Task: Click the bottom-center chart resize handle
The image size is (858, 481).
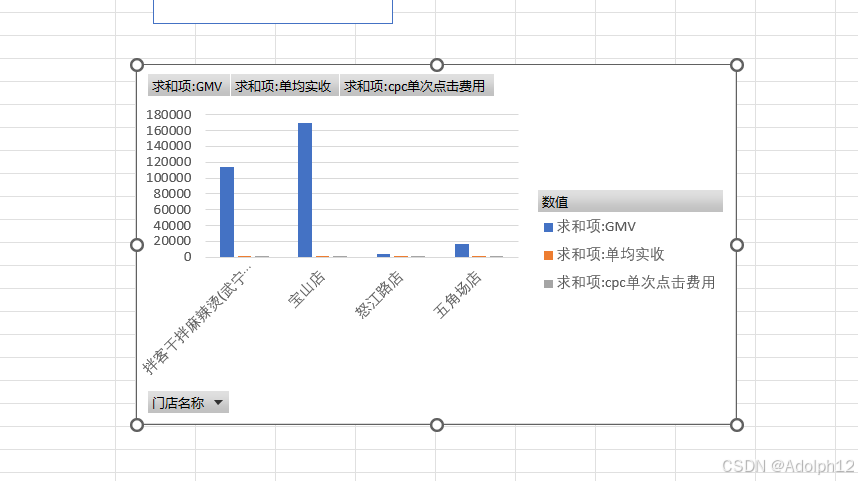Action: pyautogui.click(x=437, y=425)
